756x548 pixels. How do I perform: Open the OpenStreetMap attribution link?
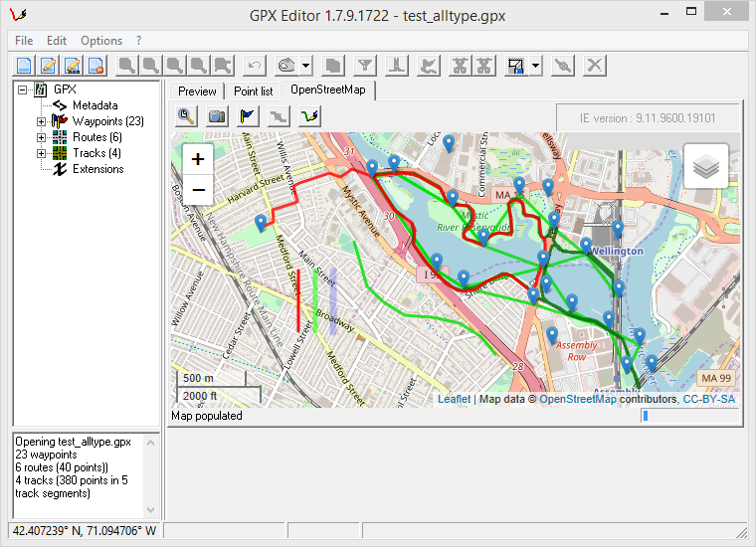(x=579, y=399)
